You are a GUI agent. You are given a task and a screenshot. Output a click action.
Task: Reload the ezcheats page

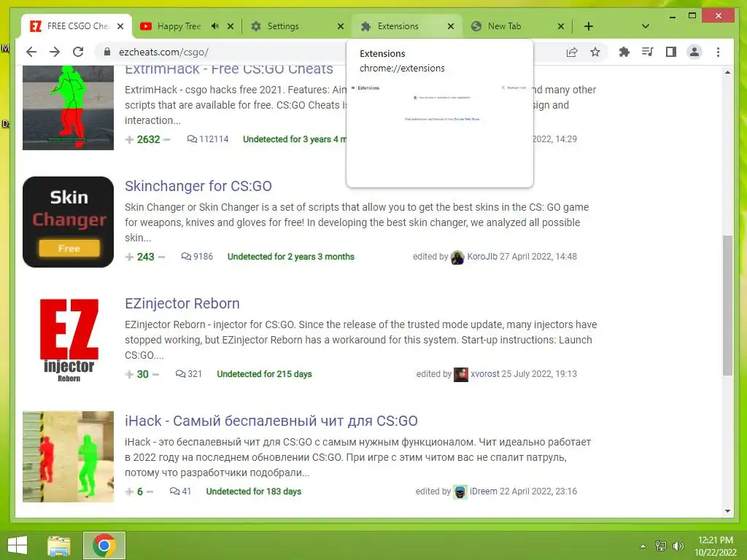[x=78, y=52]
